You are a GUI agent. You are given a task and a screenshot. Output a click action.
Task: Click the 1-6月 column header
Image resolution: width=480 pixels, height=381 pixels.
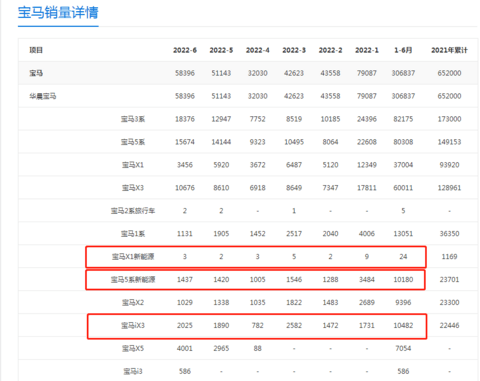(x=403, y=50)
